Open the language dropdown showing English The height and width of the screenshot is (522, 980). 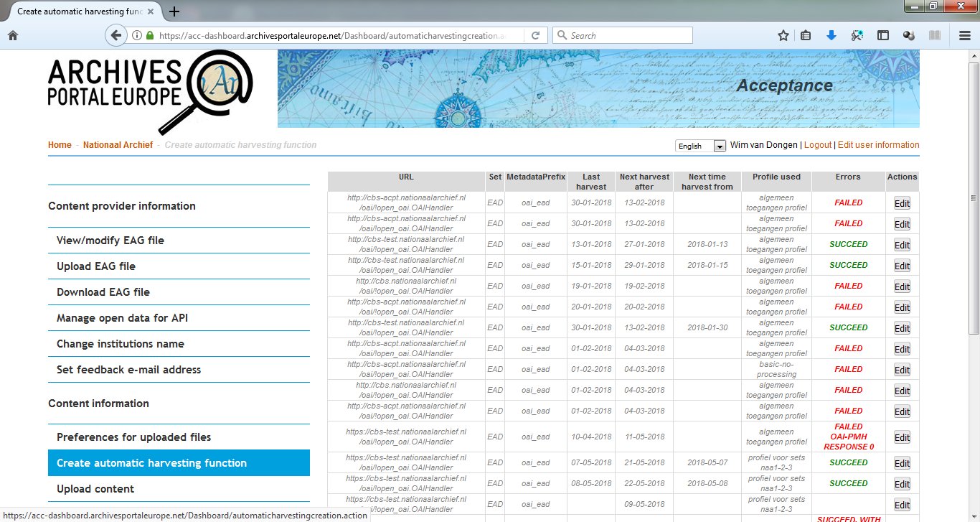pos(701,146)
